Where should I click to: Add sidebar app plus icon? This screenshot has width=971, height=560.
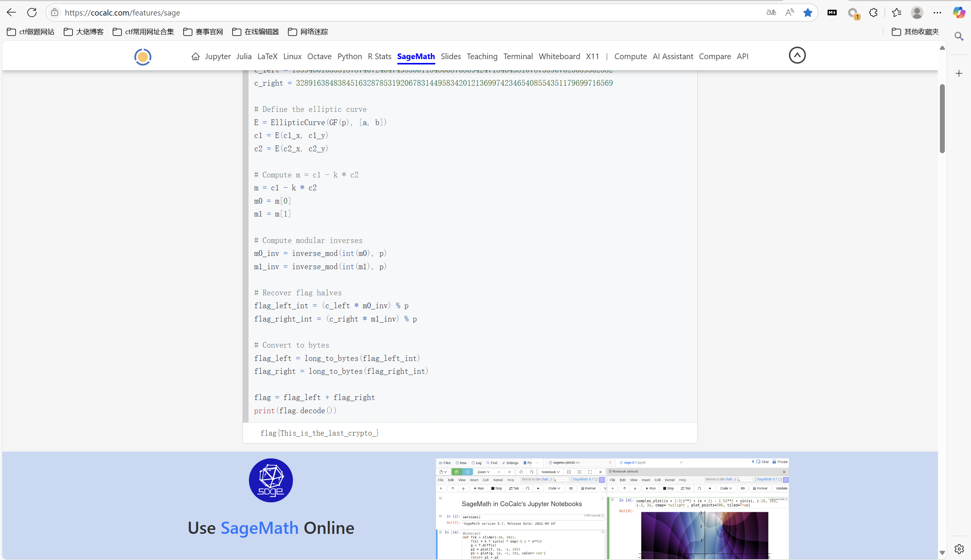click(959, 74)
